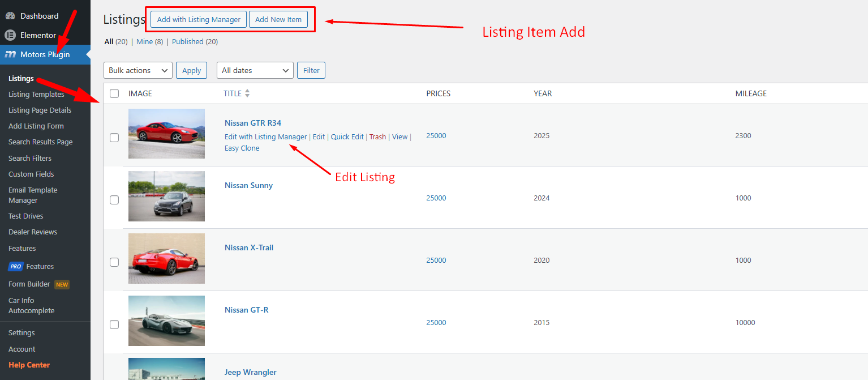Click the Motors Plugin logo icon
868x380 pixels.
point(10,55)
